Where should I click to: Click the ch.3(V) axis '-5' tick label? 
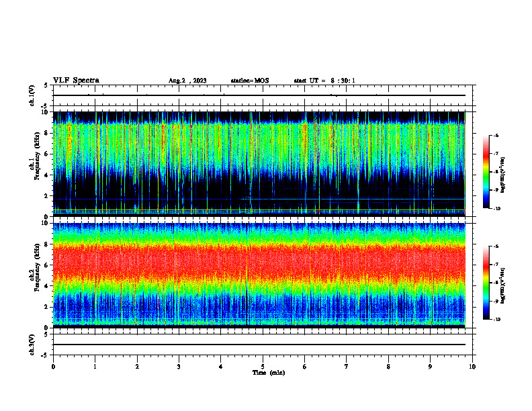45,355
